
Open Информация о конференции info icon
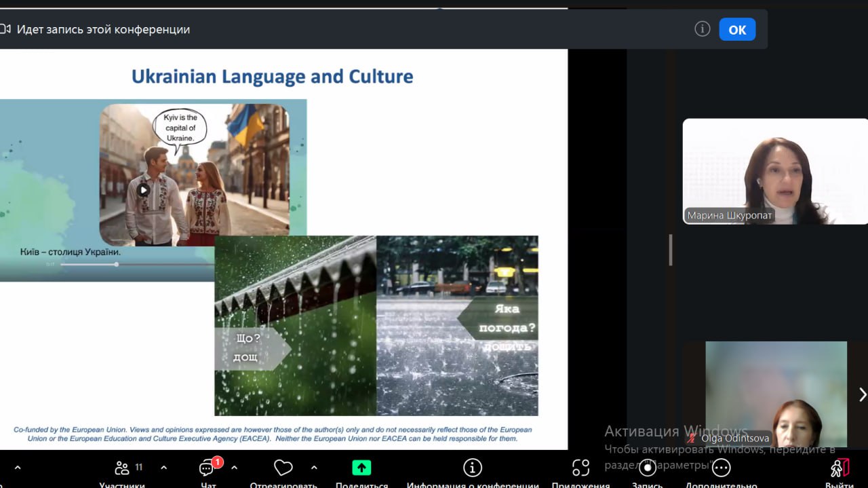(x=472, y=468)
